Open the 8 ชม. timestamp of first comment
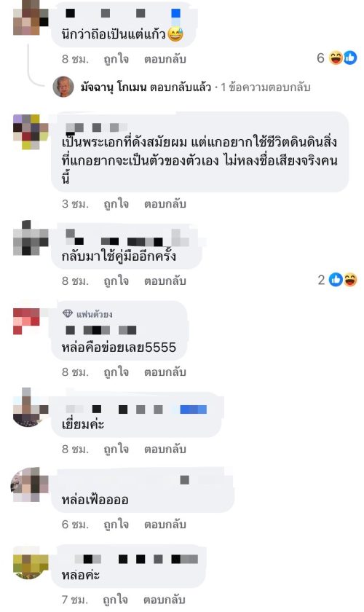Screen dimensions: 364x612 tap(75, 59)
